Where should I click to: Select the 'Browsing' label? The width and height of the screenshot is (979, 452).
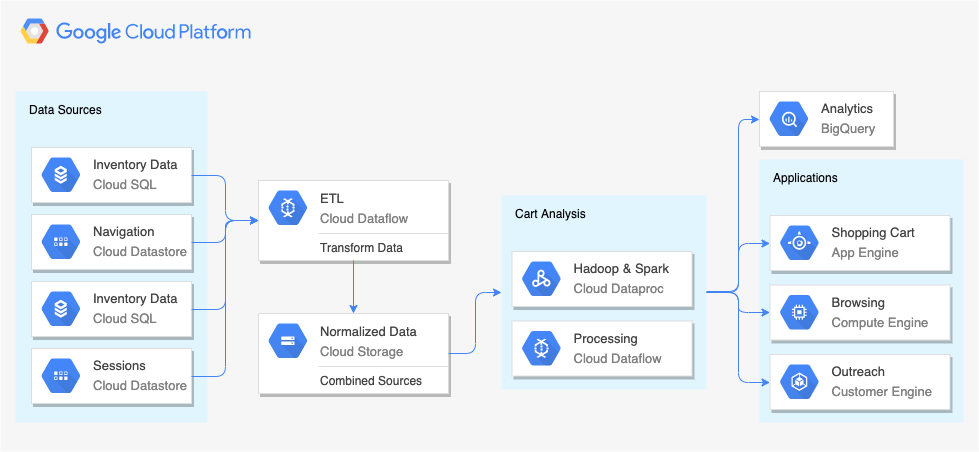point(858,303)
